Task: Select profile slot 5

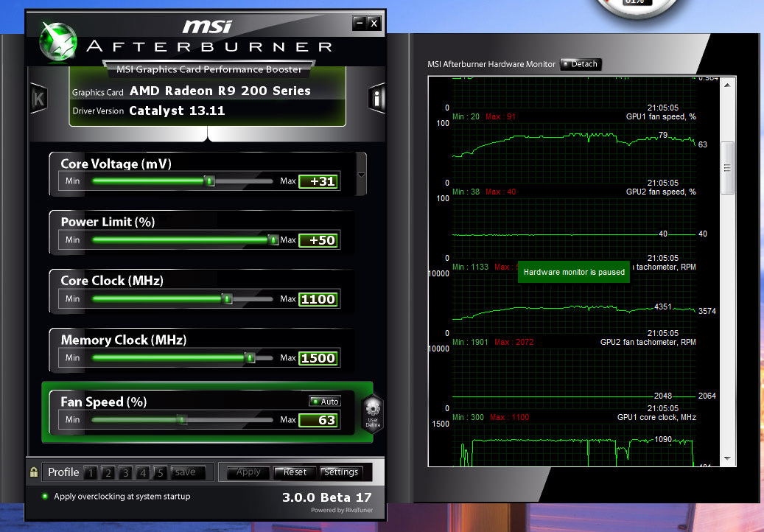Action: (x=160, y=472)
